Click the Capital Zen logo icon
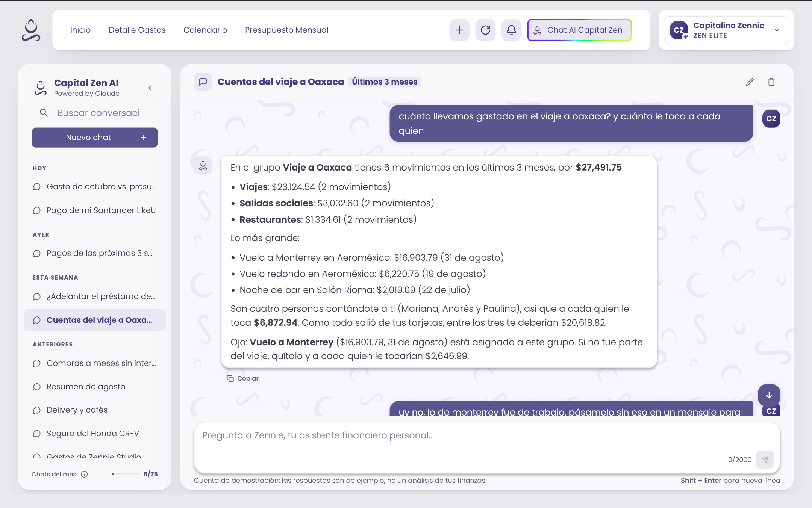 coord(31,30)
